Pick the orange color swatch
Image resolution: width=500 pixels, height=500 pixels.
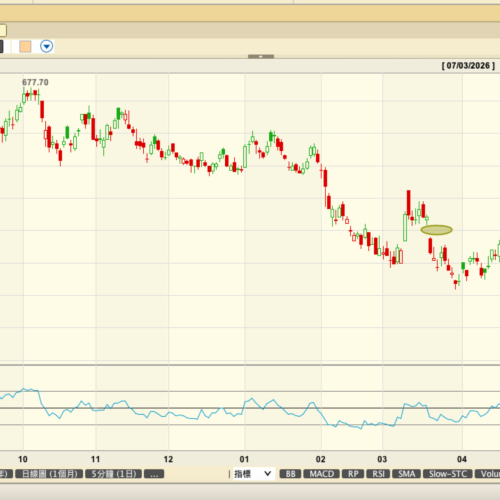tap(25, 46)
